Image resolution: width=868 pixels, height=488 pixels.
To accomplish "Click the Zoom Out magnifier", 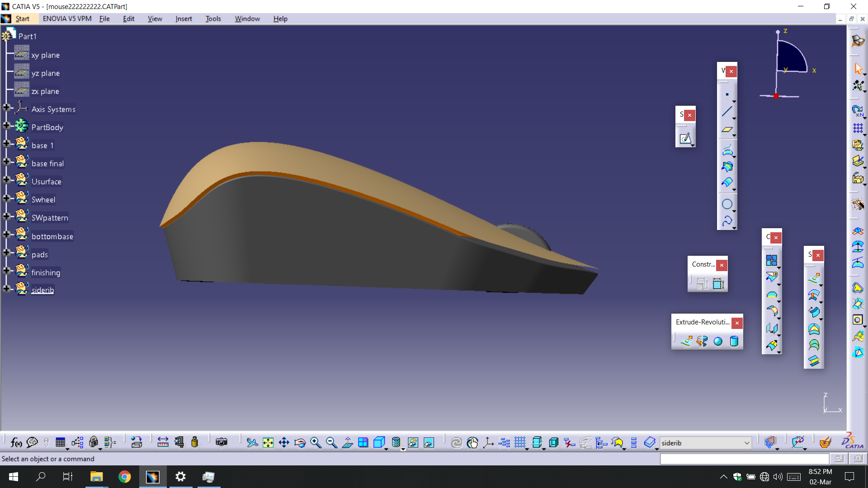I will point(331,443).
